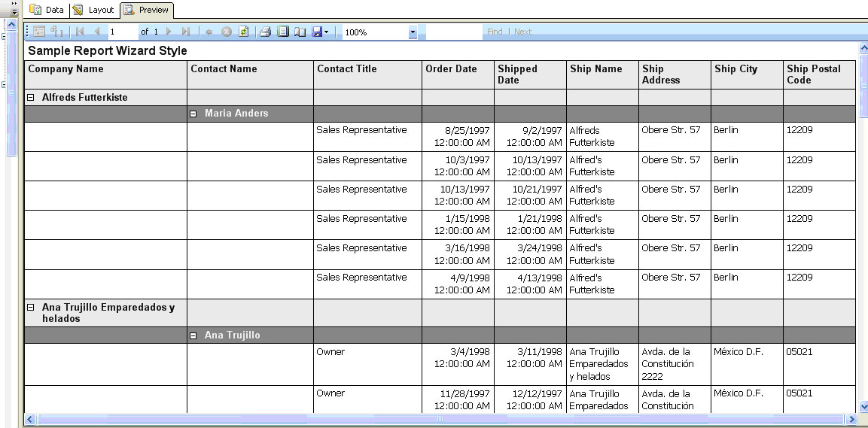868x428 pixels.
Task: Click the Ship Postal Code column header
Action: coord(819,74)
